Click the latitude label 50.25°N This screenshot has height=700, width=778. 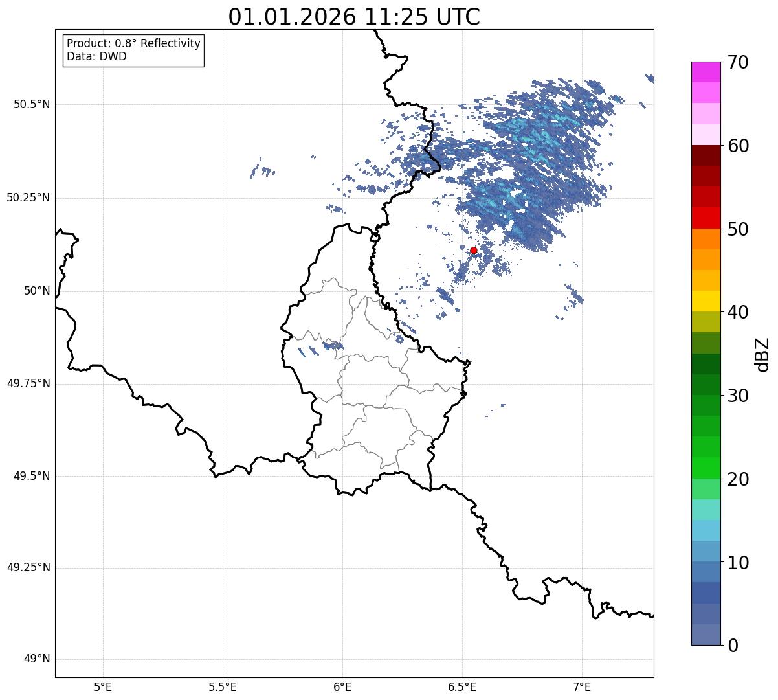pyautogui.click(x=28, y=198)
